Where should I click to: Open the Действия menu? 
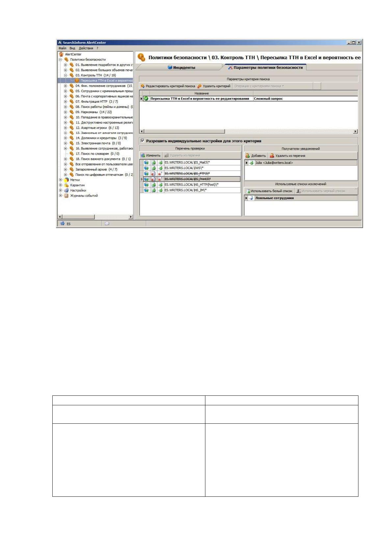pos(86,48)
